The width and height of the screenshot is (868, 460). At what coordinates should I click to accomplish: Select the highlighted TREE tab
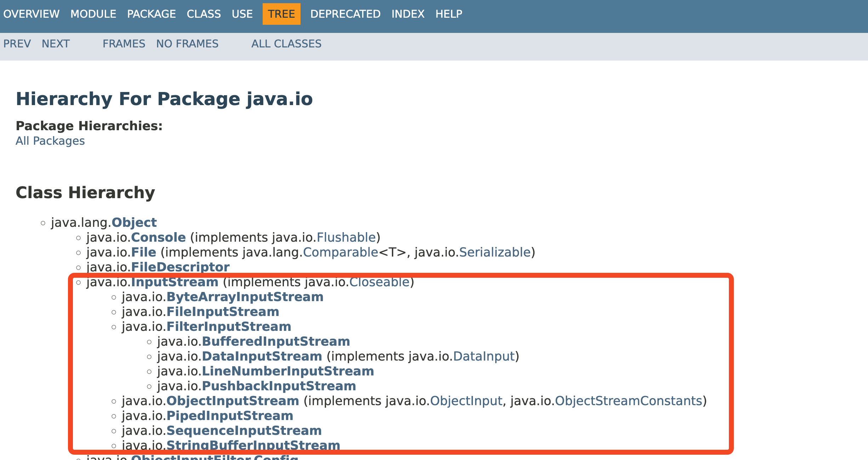pos(281,14)
